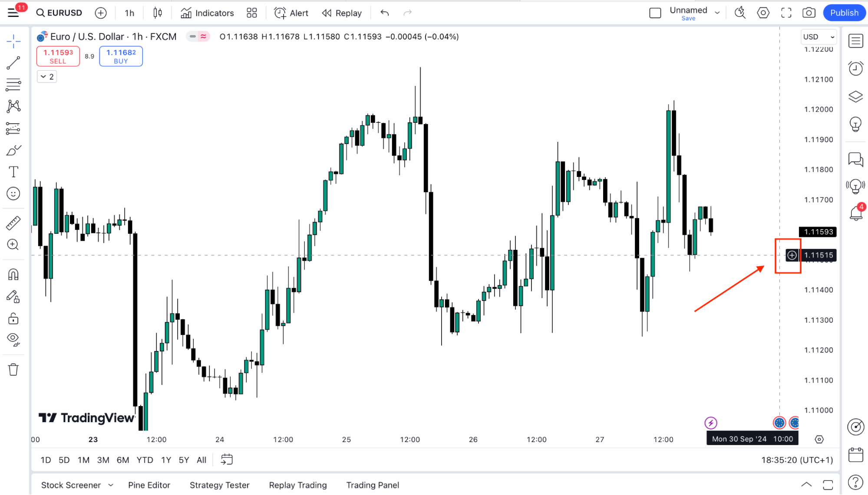868x495 pixels.
Task: Tick the layout checkbox beside Unnamed
Action: point(655,13)
